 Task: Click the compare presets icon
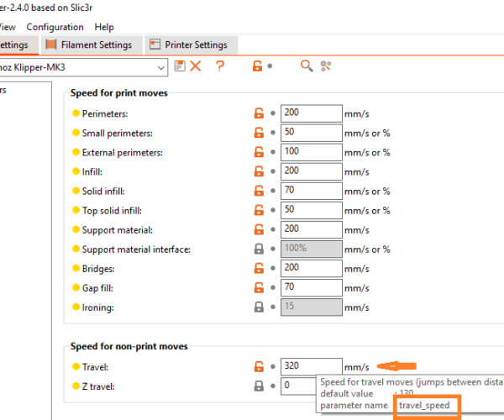point(326,66)
